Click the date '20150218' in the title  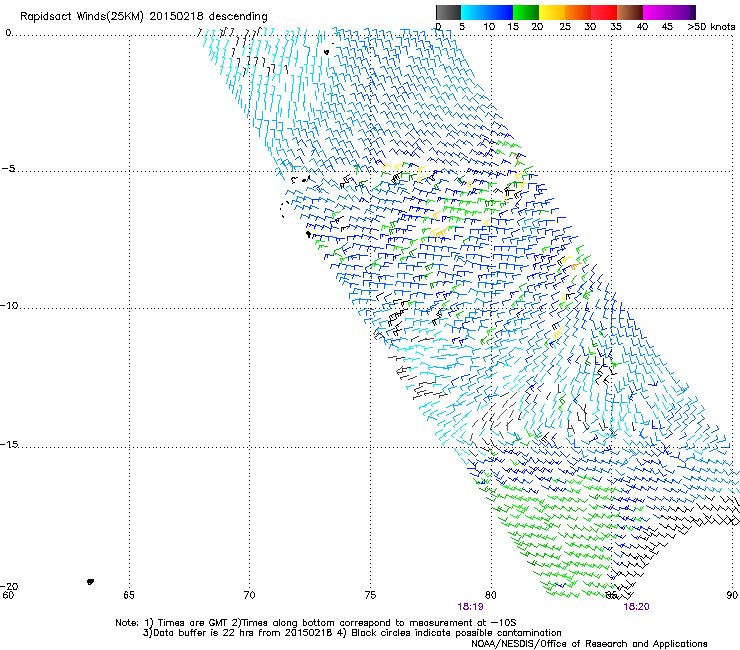tap(176, 16)
